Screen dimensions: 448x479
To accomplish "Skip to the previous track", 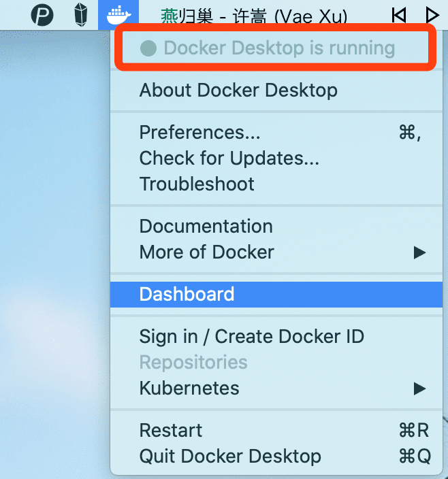I will (x=399, y=15).
